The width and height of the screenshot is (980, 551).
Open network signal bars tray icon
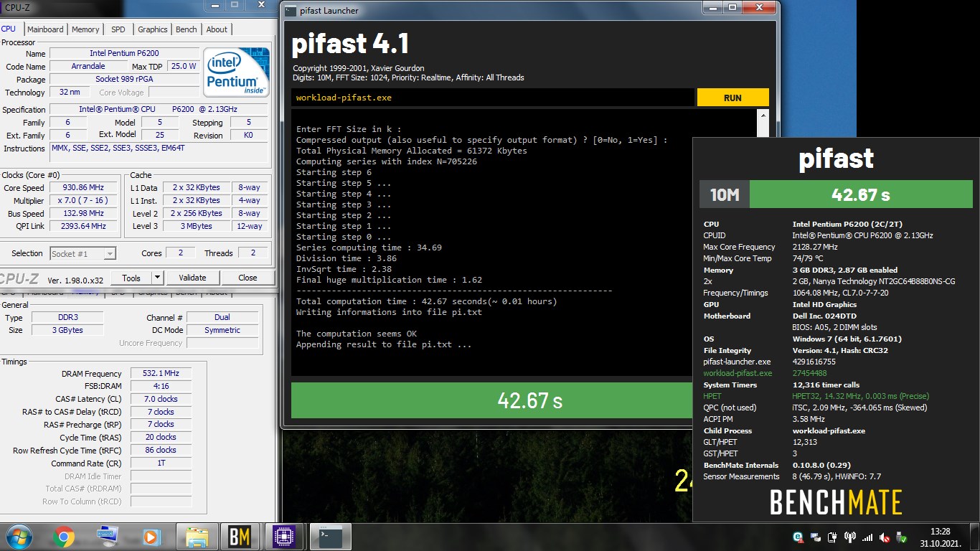(867, 537)
